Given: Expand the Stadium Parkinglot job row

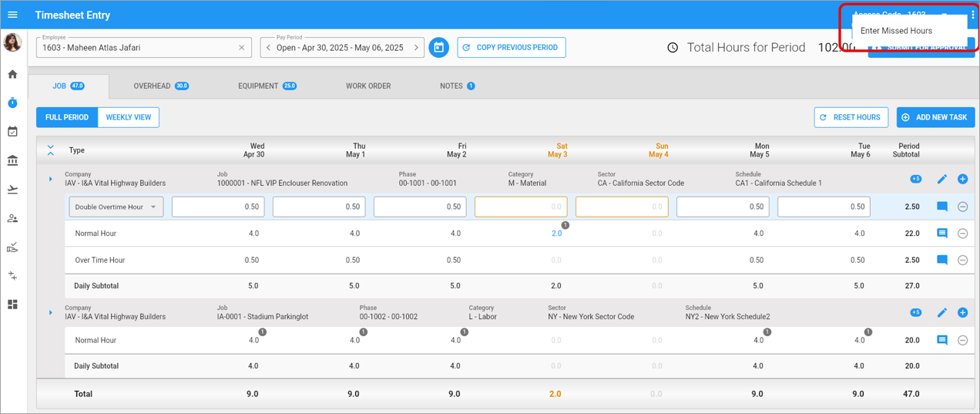Looking at the screenshot, I should (x=51, y=312).
